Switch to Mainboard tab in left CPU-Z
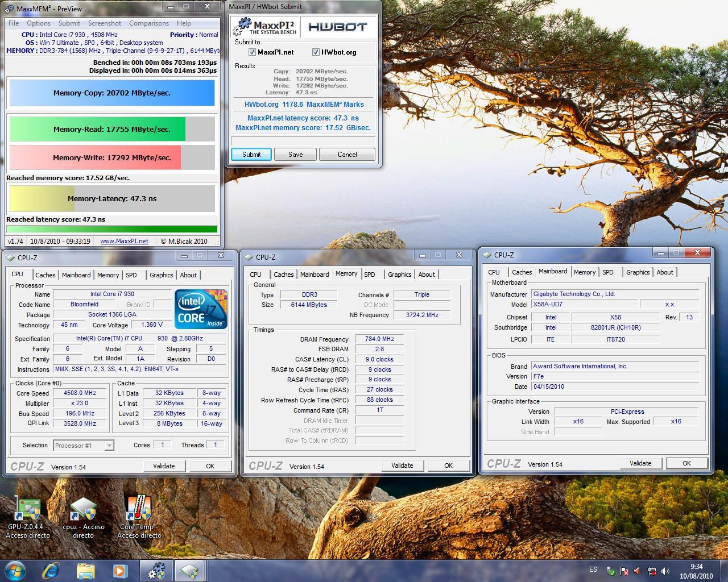Screen dimensions: 728x582 pos(76,275)
